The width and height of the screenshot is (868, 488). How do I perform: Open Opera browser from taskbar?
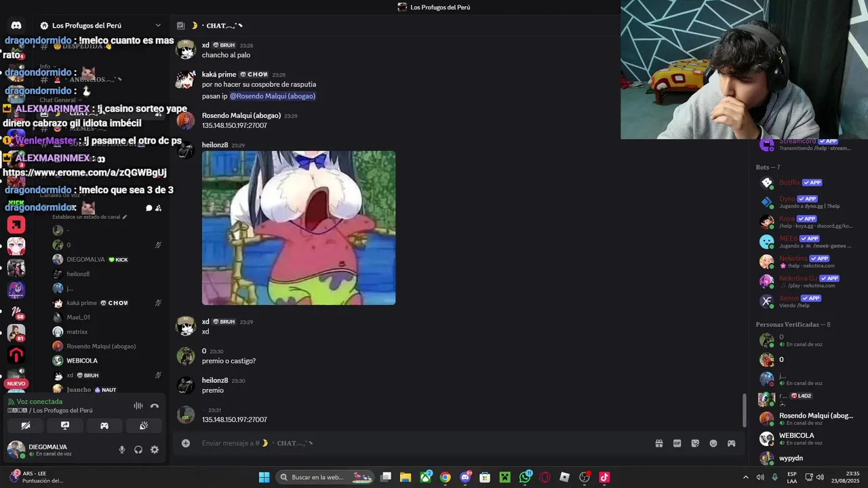coord(545,477)
